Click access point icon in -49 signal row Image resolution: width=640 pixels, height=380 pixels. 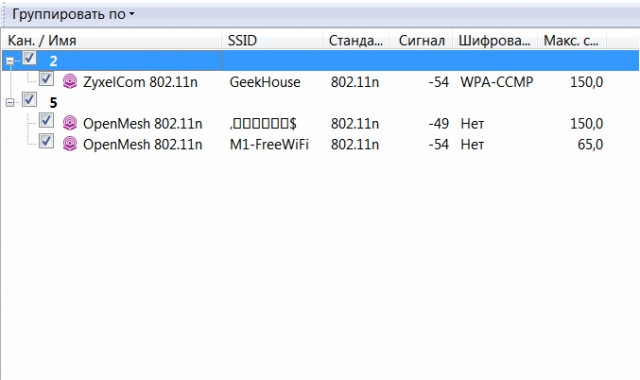click(x=70, y=123)
